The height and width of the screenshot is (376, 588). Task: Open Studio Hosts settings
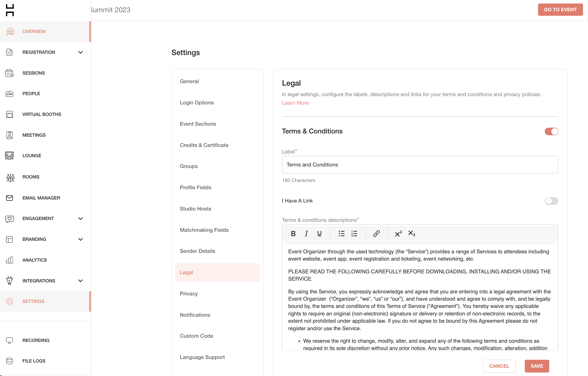point(217,209)
